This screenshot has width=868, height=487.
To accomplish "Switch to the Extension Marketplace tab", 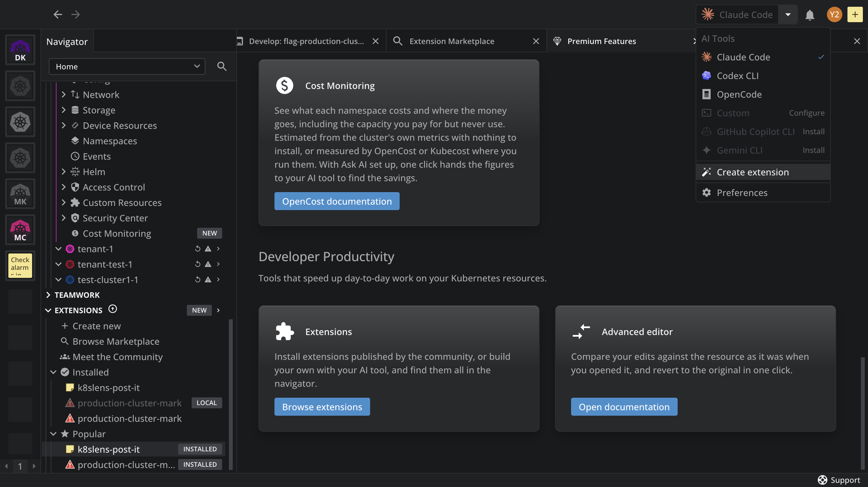I will pyautogui.click(x=452, y=41).
